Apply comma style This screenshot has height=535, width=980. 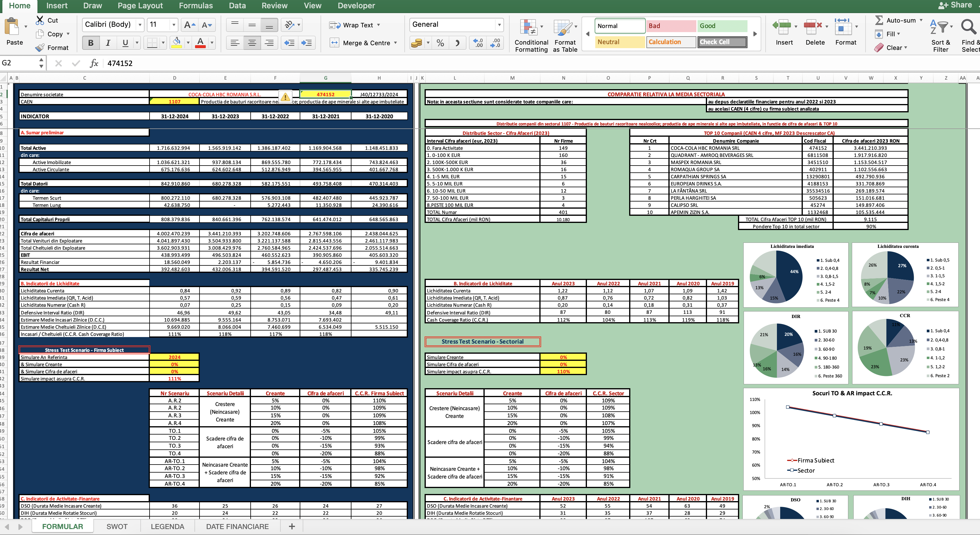point(457,43)
